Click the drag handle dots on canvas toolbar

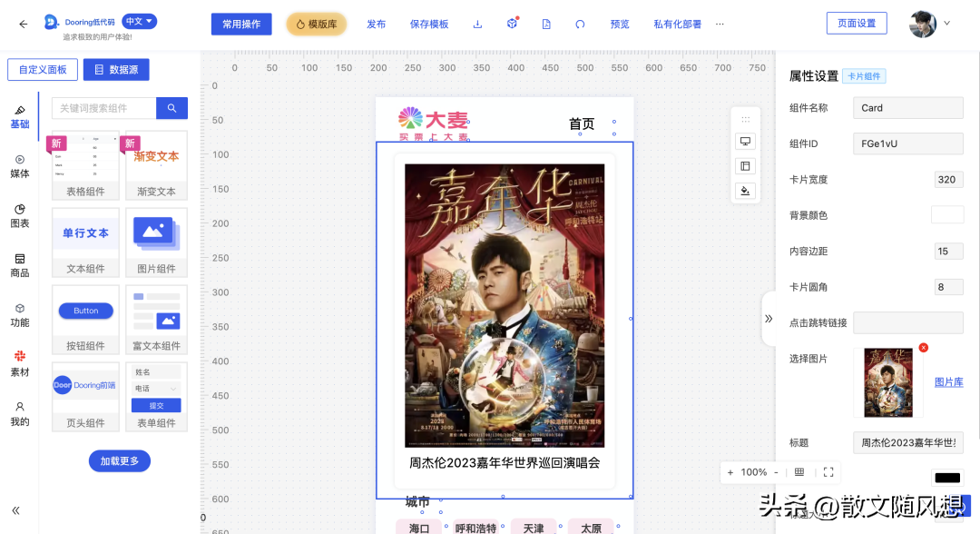[x=745, y=119]
